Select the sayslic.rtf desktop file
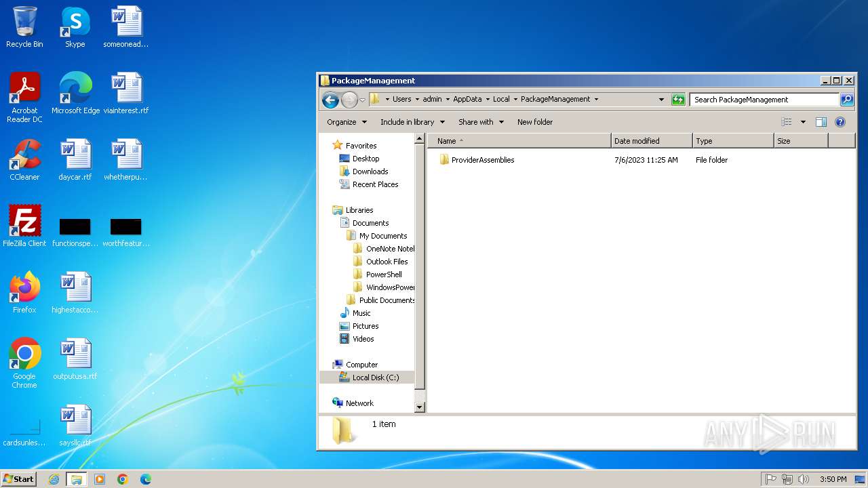The width and height of the screenshot is (868, 488). [x=75, y=426]
